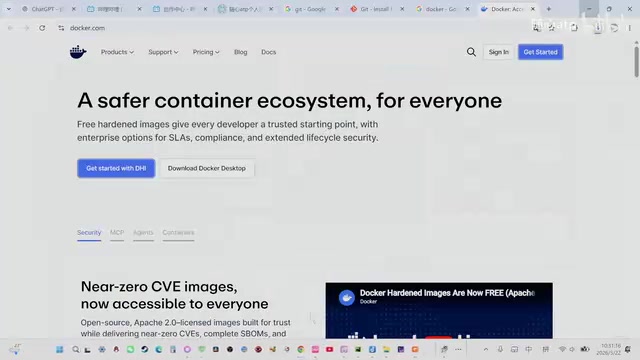Go back to the previous page
The image size is (640, 360).
(x=10, y=28)
